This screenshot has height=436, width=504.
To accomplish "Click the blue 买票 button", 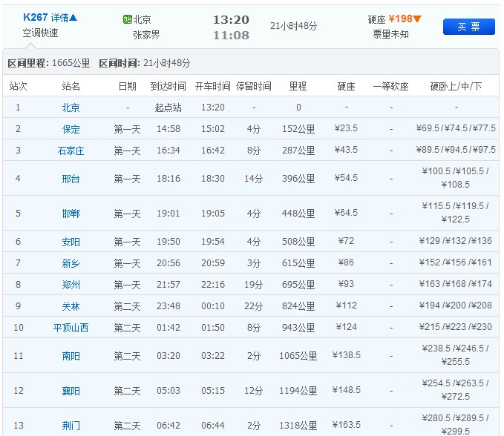I will point(468,27).
